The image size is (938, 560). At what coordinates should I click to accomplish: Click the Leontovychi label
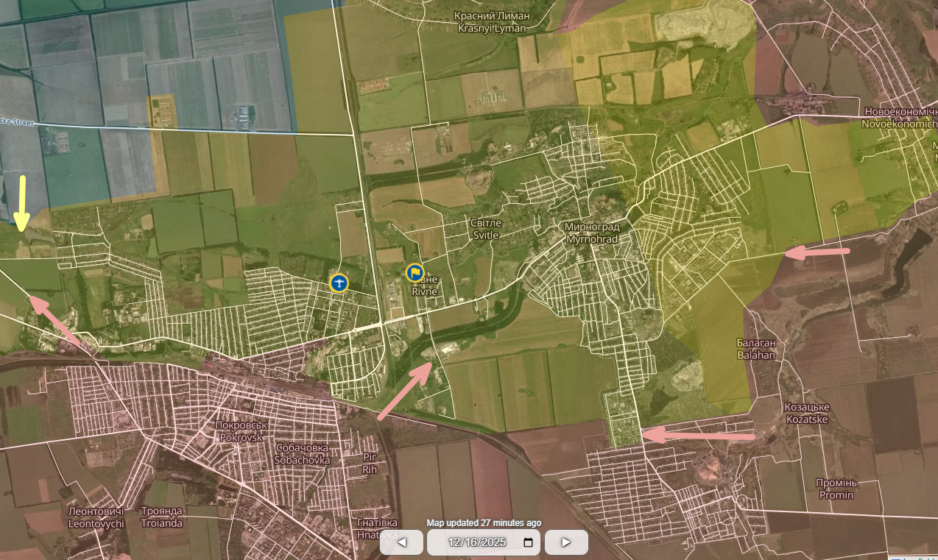pos(96,517)
